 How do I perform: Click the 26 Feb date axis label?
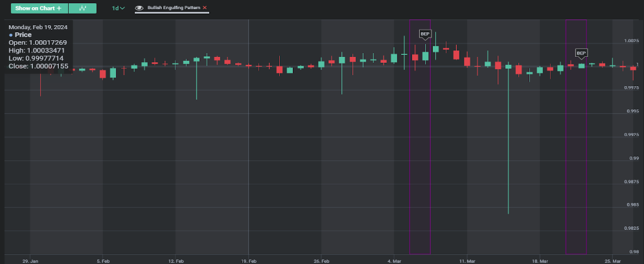pos(321,261)
